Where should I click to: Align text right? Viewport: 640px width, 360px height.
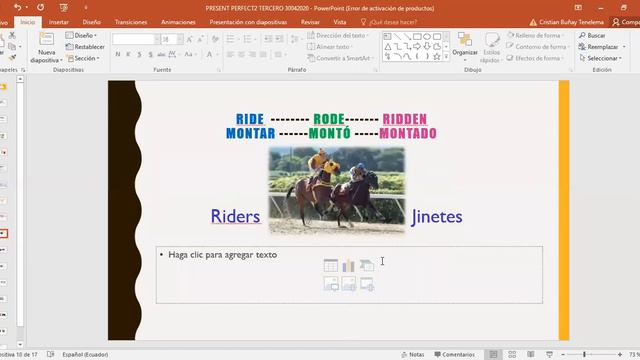point(252,54)
